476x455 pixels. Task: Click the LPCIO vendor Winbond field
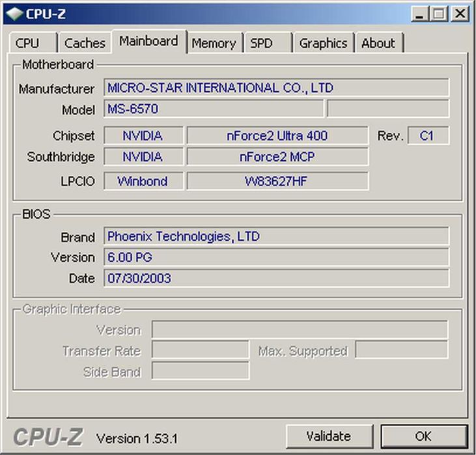tap(143, 181)
